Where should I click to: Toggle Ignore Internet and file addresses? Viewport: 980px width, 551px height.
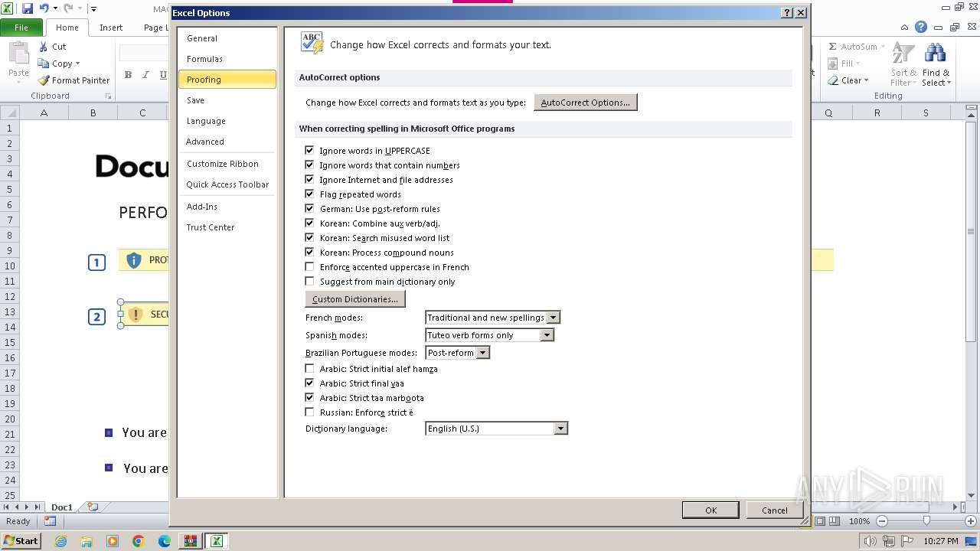tap(309, 179)
